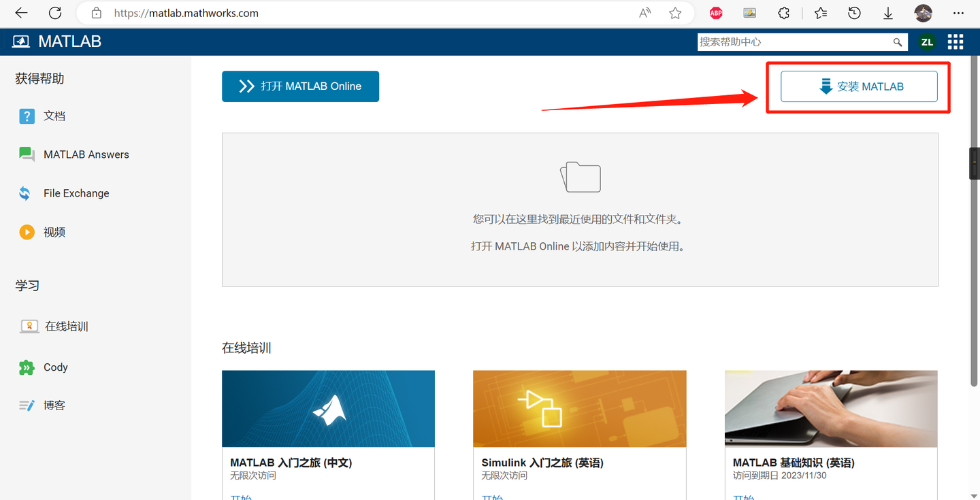This screenshot has width=980, height=500.
Task: Go back to the previous page
Action: coord(21,13)
